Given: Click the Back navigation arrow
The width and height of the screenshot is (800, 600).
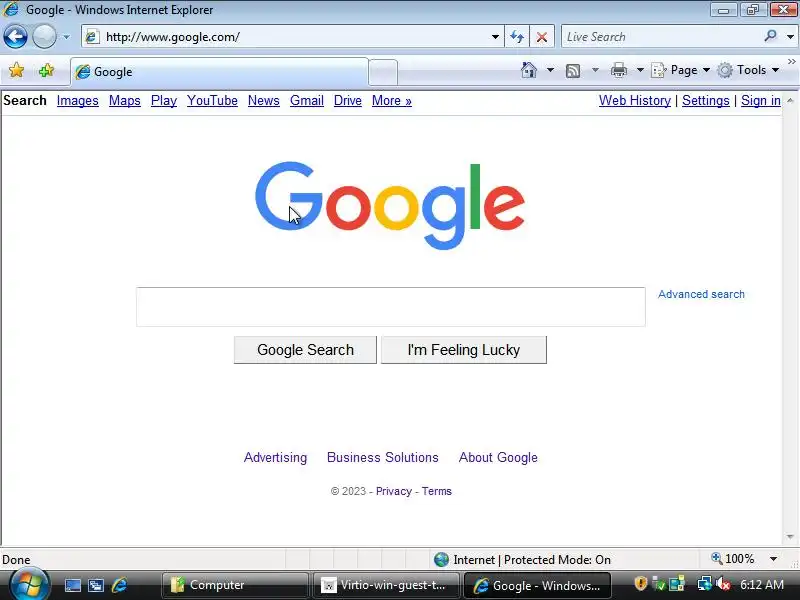Looking at the screenshot, I should coord(15,37).
